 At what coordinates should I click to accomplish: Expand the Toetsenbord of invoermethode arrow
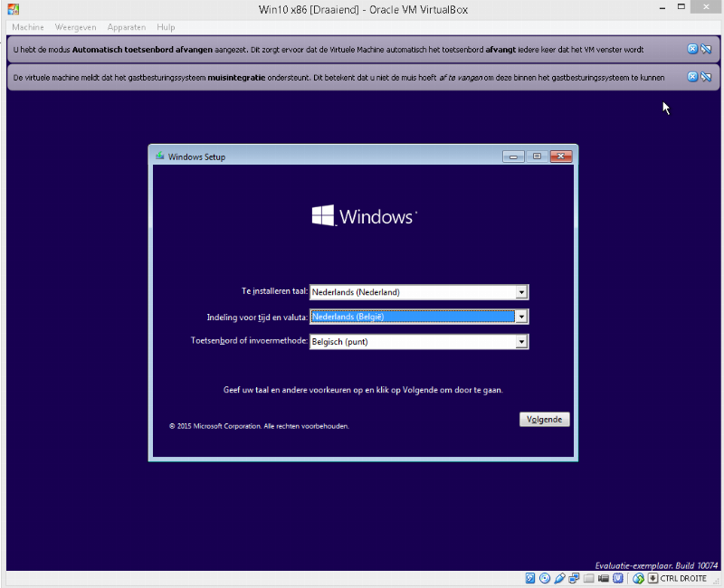click(521, 342)
